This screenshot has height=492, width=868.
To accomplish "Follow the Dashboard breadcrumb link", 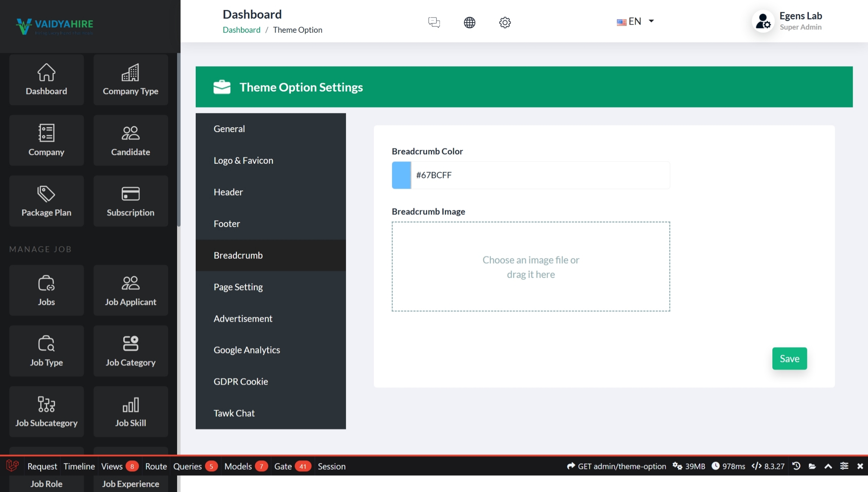I will tap(241, 30).
